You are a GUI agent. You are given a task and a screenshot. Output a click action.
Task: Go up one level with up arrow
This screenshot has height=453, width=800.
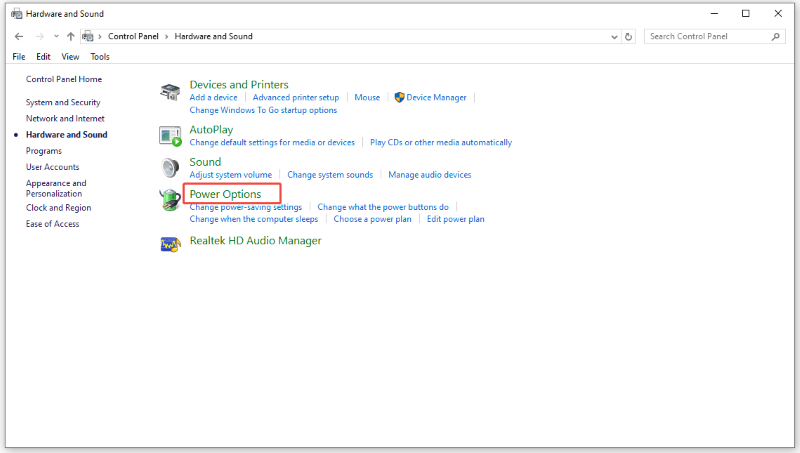coord(70,36)
